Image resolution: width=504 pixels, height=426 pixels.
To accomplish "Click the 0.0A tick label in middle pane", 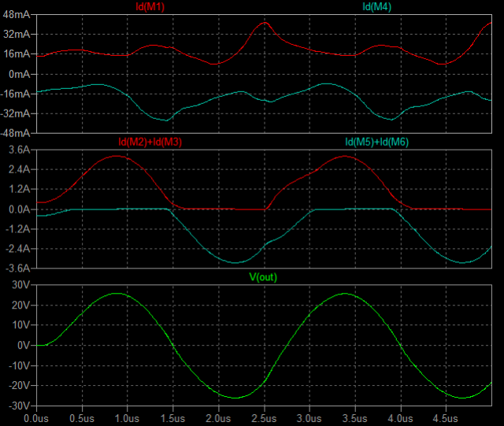I will pos(18,209).
